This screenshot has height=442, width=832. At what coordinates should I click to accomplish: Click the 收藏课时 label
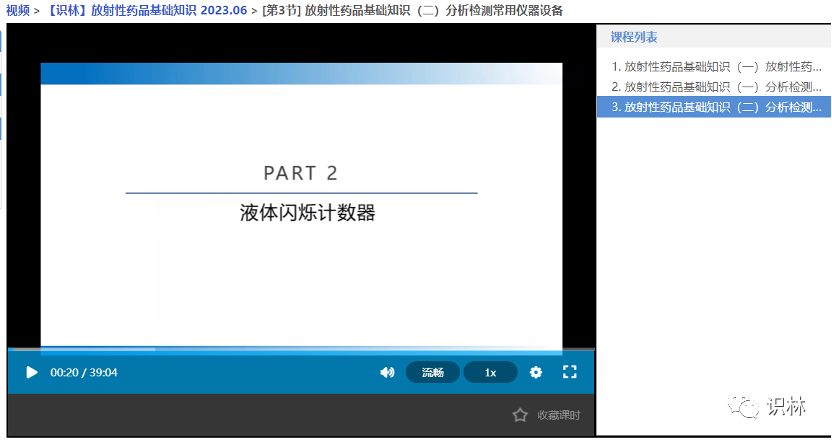coord(559,415)
